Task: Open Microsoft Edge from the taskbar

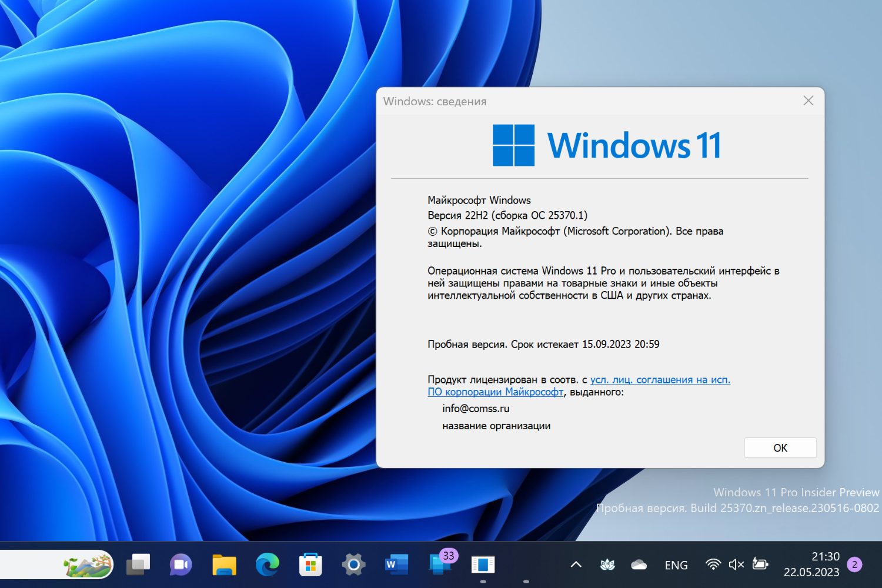Action: click(x=268, y=564)
